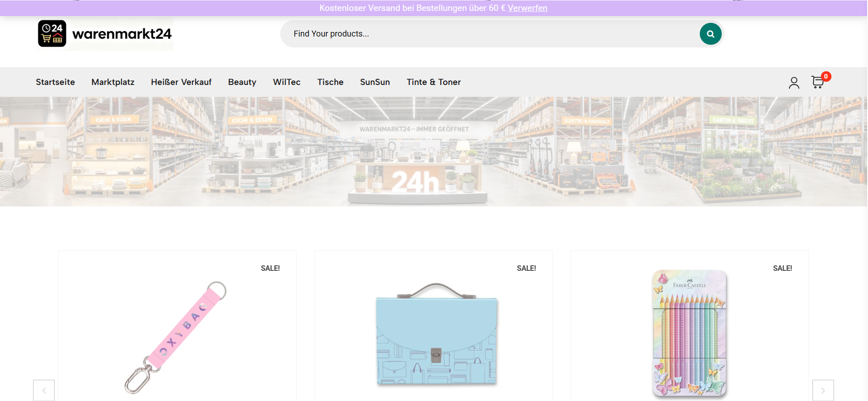The width and height of the screenshot is (868, 401).
Task: Open the shopping cart icon
Action: (818, 82)
